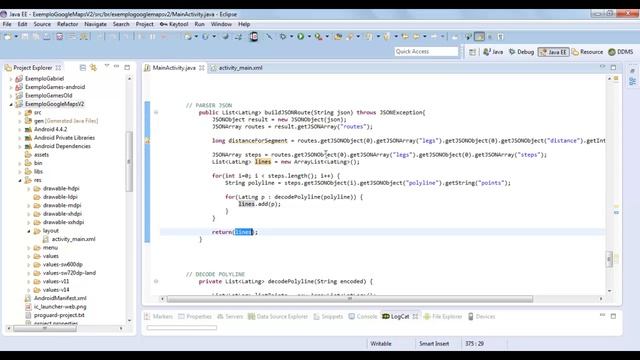
Task: Open the New file dropdown arrow
Action: (16, 37)
